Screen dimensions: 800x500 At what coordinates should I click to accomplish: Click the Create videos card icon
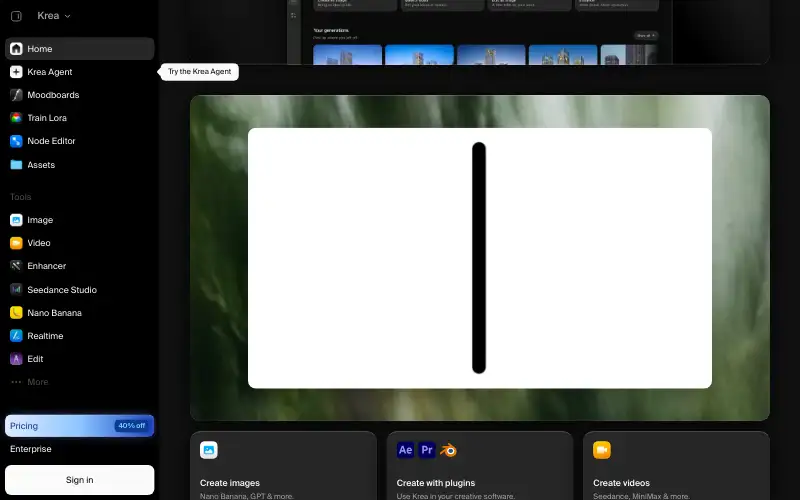[x=602, y=450]
